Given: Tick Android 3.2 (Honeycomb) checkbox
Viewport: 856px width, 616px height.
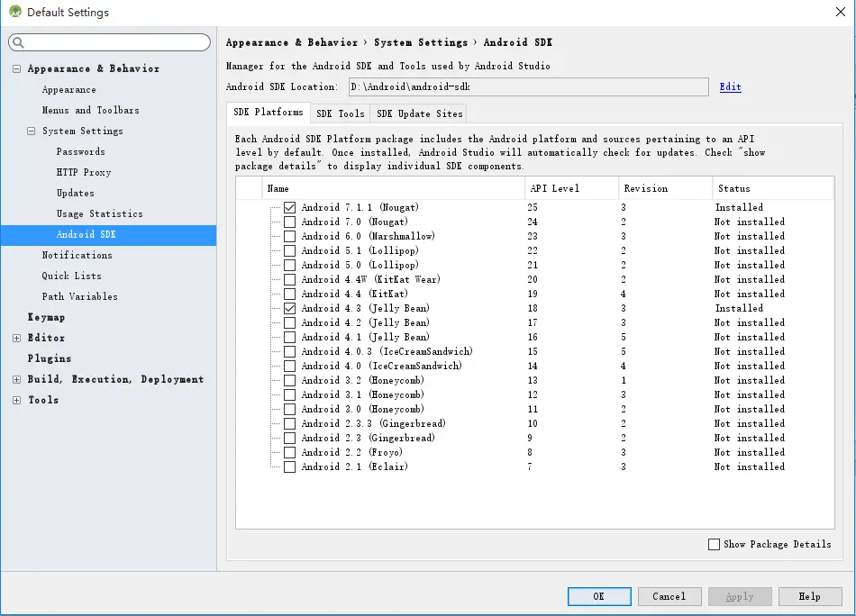Looking at the screenshot, I should (x=290, y=380).
